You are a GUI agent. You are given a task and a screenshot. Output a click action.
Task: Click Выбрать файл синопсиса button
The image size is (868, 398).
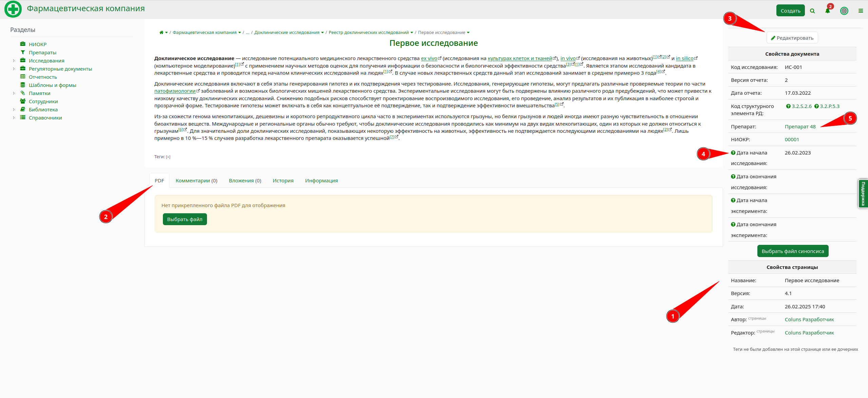(793, 251)
